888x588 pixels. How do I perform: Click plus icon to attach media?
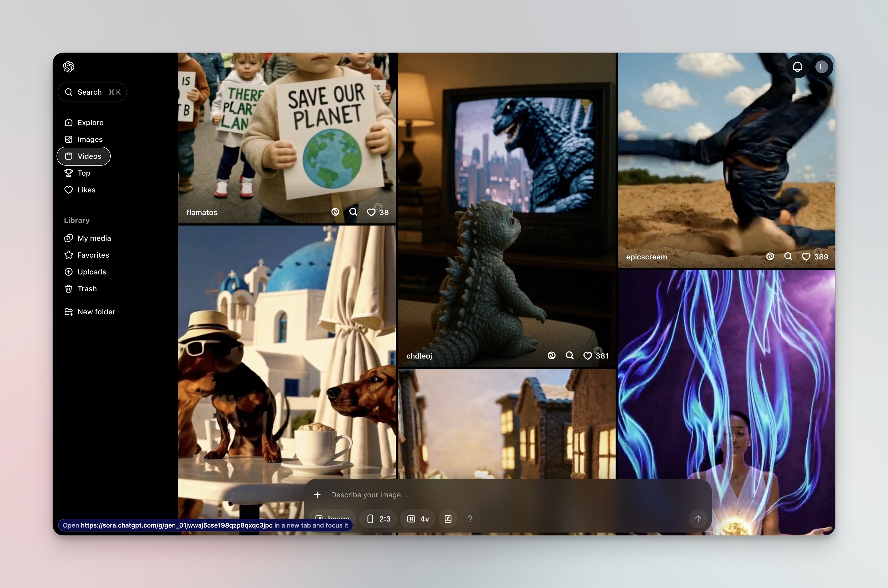tap(317, 495)
